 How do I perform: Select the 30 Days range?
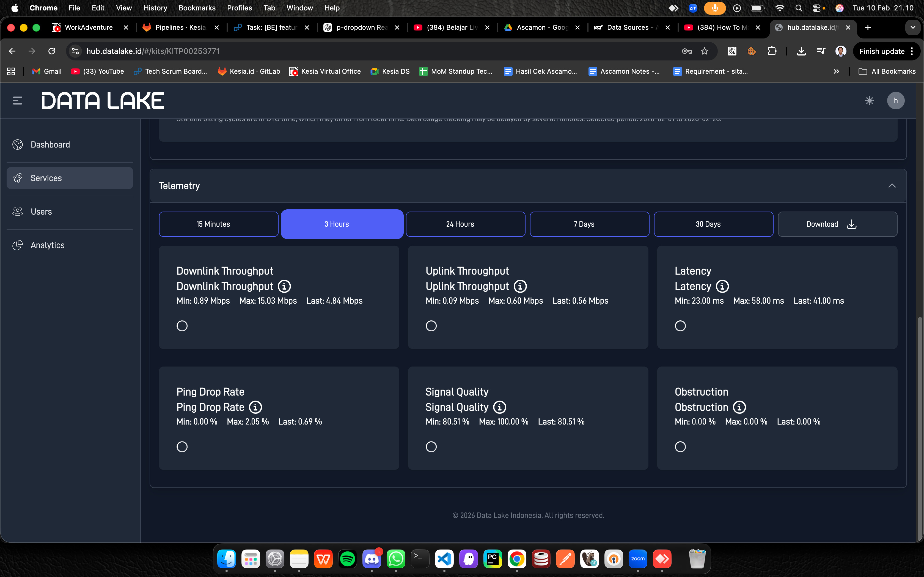[x=713, y=224]
